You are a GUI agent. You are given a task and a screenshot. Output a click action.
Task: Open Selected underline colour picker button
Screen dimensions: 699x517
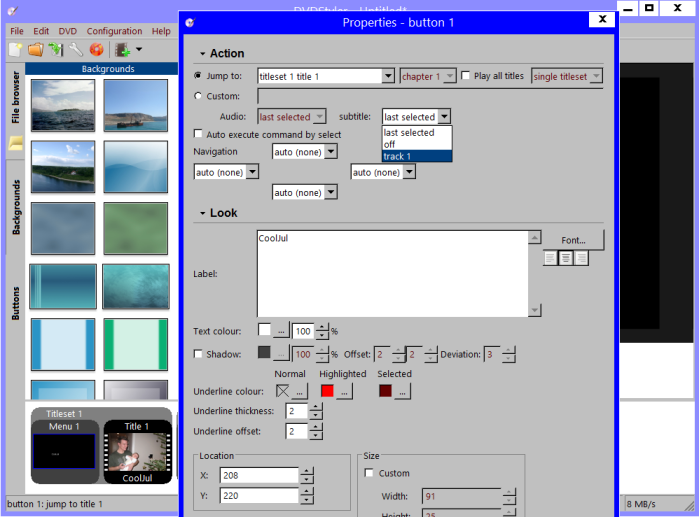tap(402, 392)
